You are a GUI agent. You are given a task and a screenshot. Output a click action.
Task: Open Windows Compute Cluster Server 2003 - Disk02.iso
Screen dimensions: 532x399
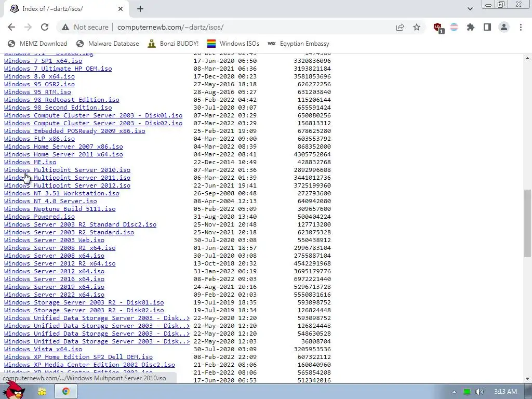94,124
